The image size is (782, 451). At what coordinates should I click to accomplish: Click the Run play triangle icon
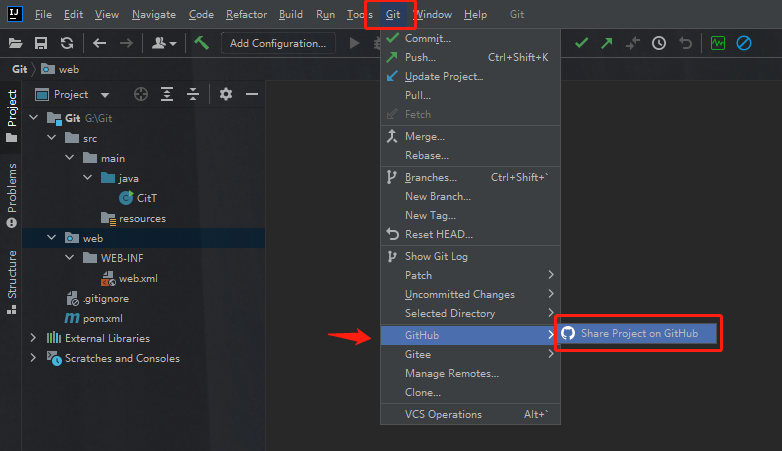tap(354, 43)
